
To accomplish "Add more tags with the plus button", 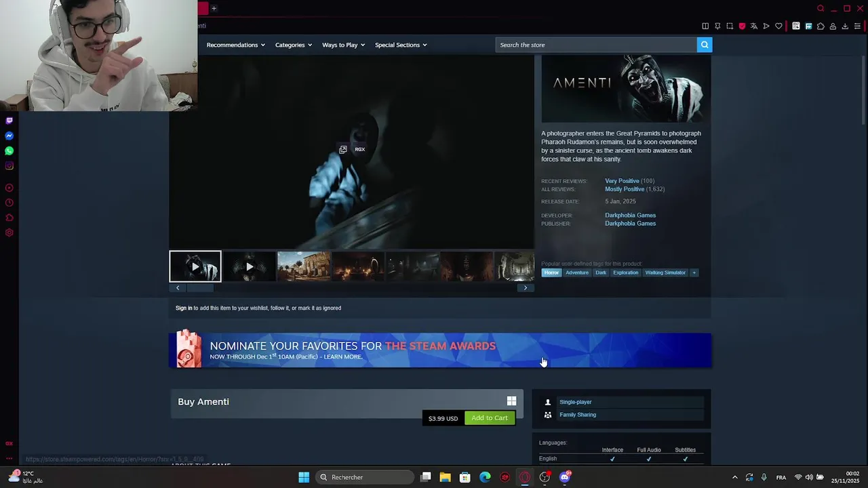I will click(694, 272).
